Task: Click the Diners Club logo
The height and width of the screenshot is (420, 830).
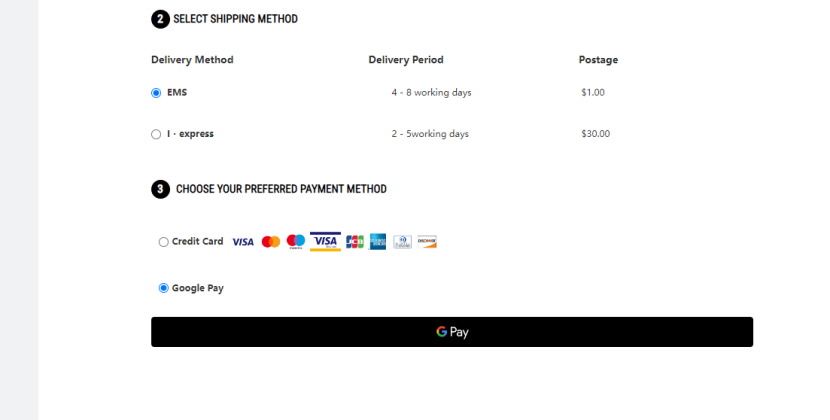Action: [402, 242]
